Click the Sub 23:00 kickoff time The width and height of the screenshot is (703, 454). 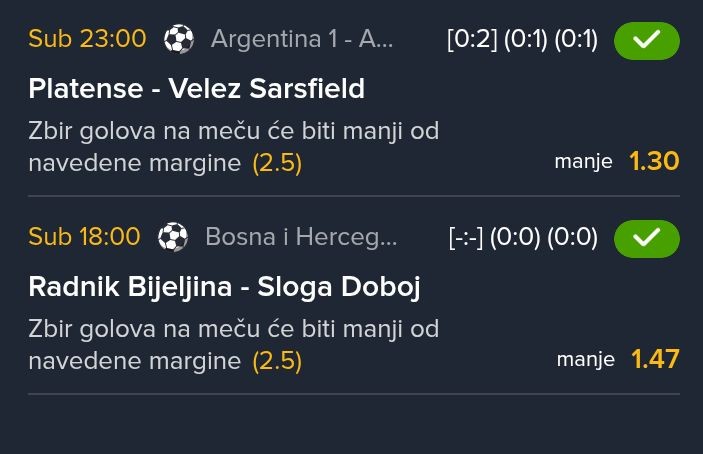point(87,39)
